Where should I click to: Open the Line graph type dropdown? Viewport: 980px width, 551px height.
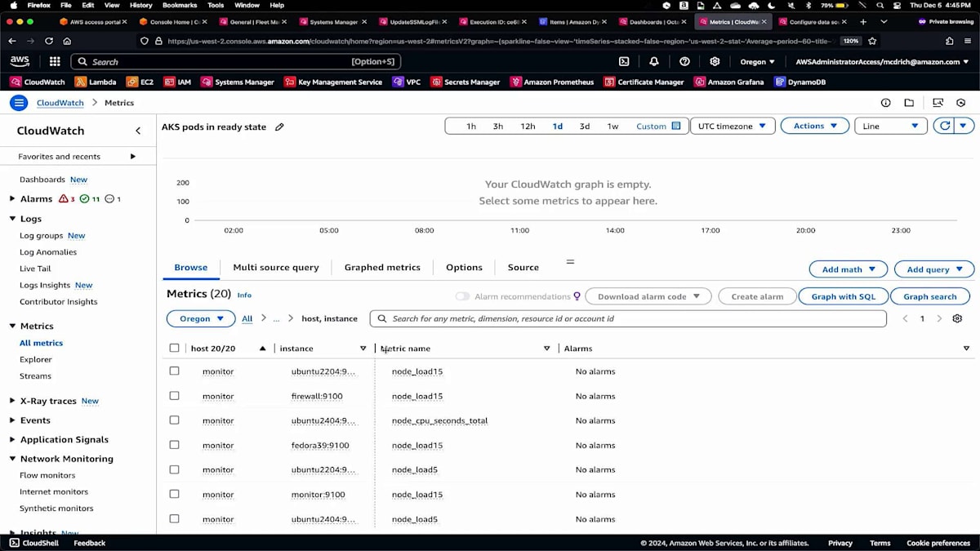click(891, 126)
